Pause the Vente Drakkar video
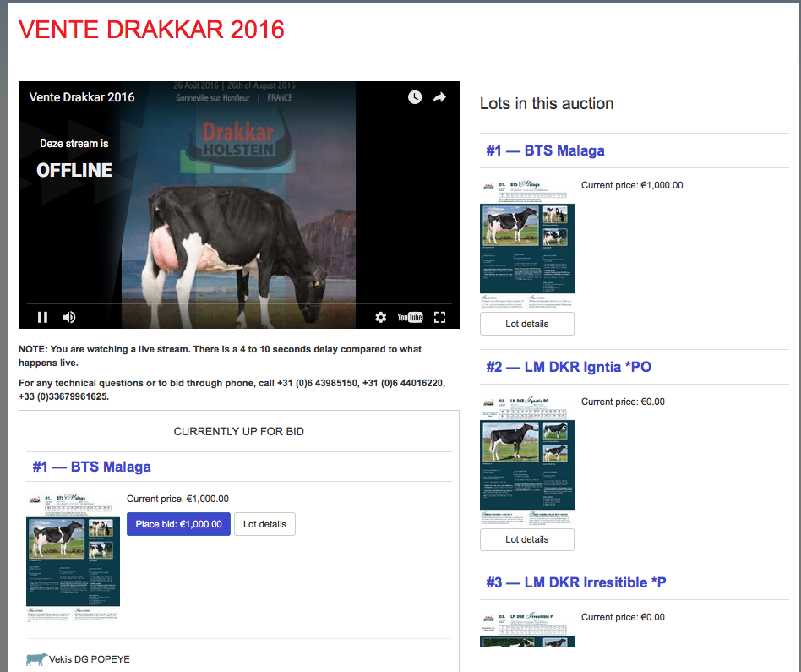The image size is (801, 672). pos(42,317)
